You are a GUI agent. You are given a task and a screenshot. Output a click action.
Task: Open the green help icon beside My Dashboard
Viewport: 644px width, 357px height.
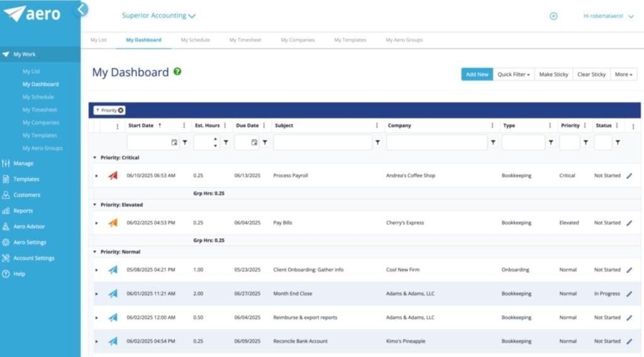[x=177, y=72]
